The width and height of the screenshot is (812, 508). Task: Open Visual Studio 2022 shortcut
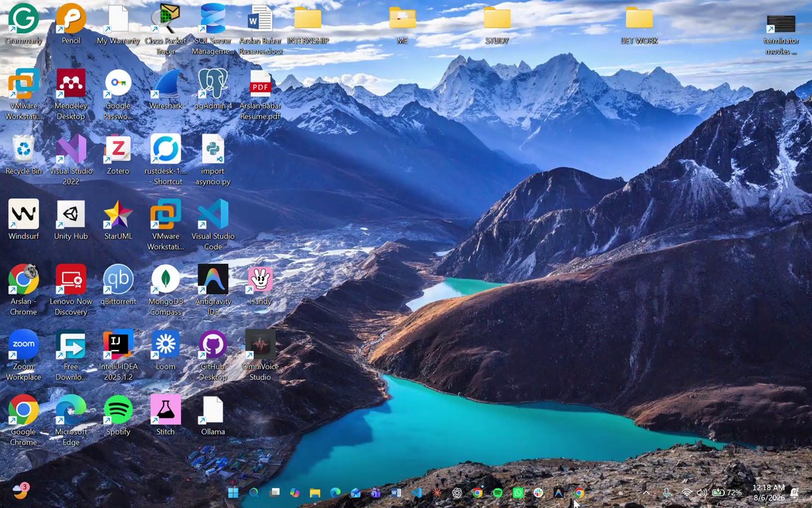coord(71,149)
